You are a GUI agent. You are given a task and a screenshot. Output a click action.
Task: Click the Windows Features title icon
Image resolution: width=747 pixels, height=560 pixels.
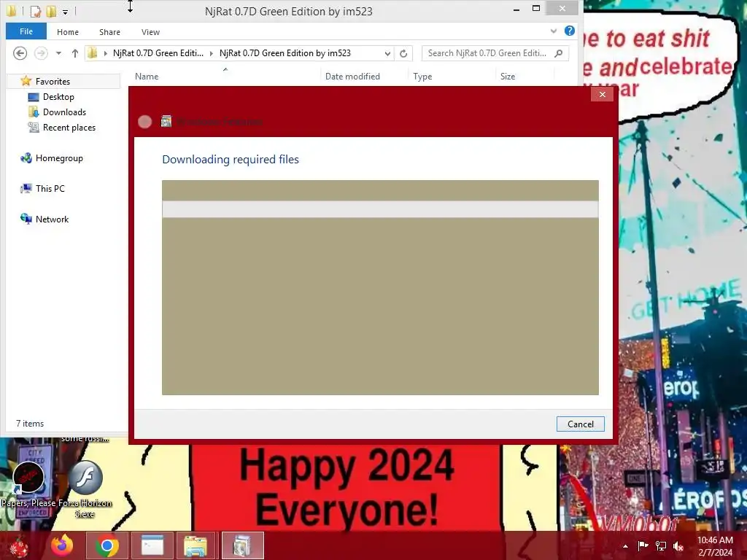pyautogui.click(x=166, y=122)
